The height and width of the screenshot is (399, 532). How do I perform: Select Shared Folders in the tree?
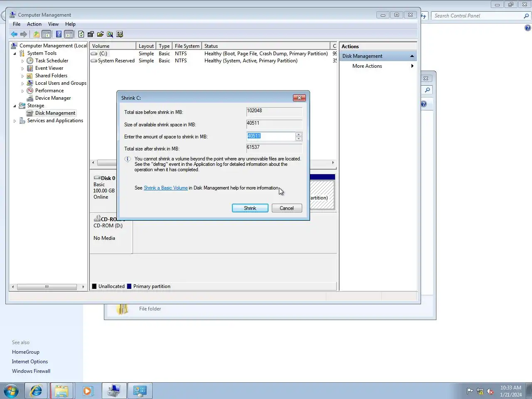[51, 76]
